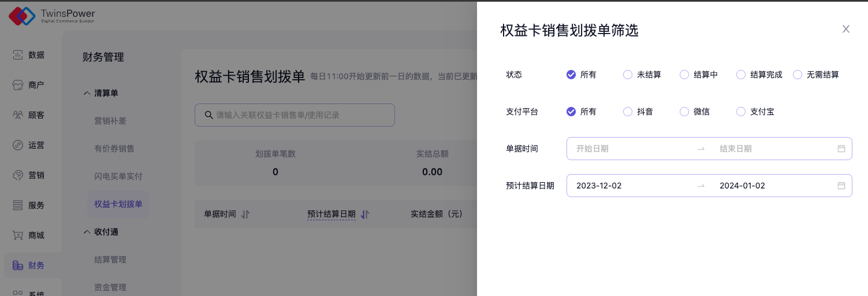Open the 运营 sidebar section
This screenshot has height=296, width=868.
[29, 145]
